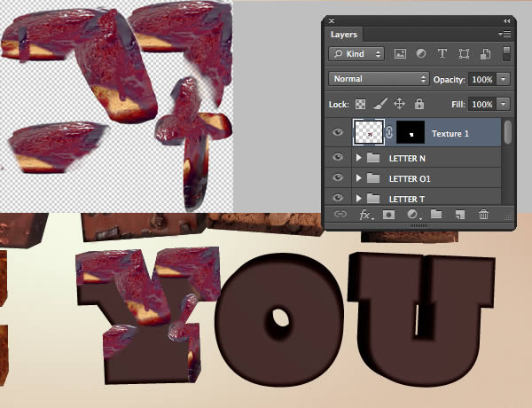Screen dimensions: 532x408
Task: Filter layers by pixel layers icon
Action: pos(400,53)
